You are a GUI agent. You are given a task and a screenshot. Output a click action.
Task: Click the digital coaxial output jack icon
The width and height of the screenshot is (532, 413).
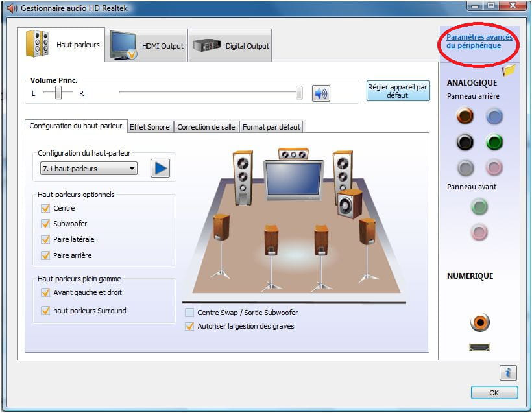pos(479,322)
